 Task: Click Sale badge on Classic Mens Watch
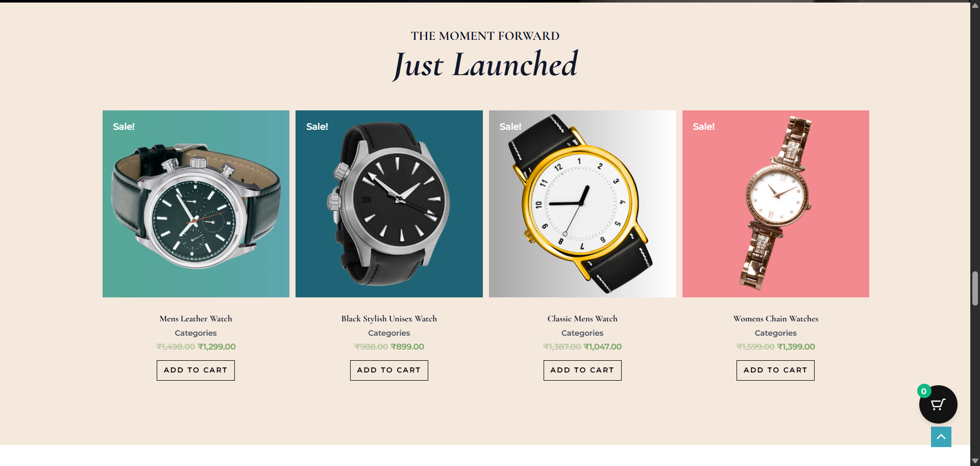tap(510, 127)
